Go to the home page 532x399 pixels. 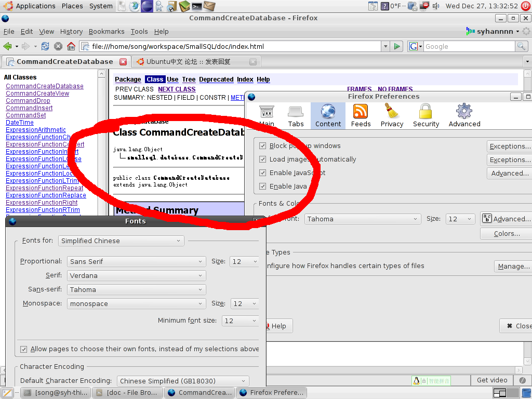pos(71,46)
